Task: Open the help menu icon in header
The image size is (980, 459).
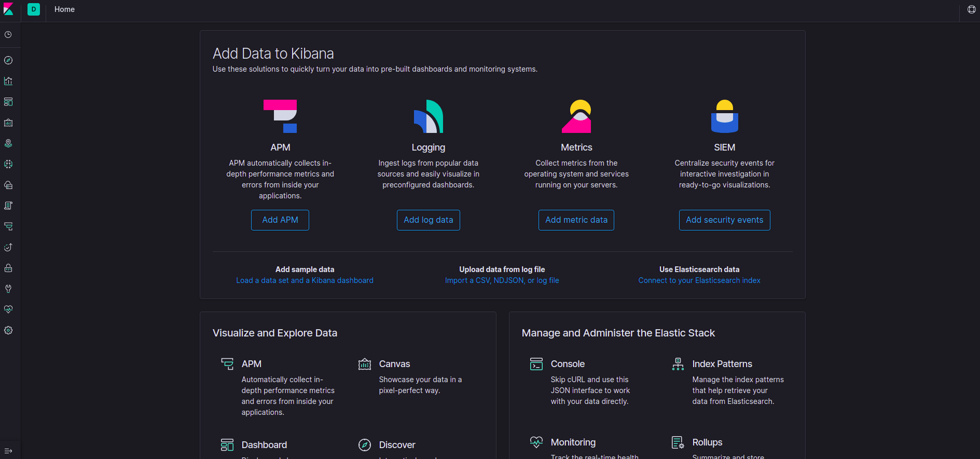Action: click(x=971, y=9)
